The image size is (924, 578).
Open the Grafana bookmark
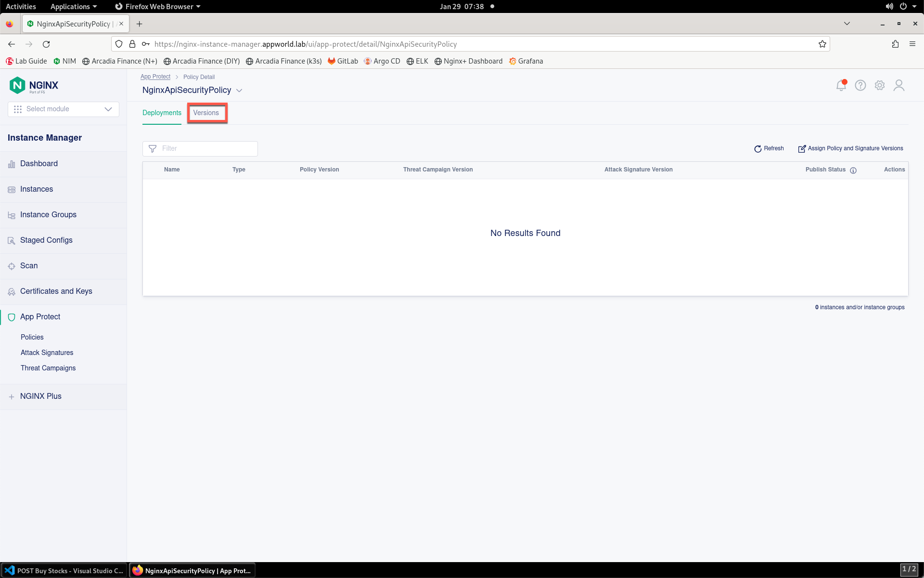526,61
